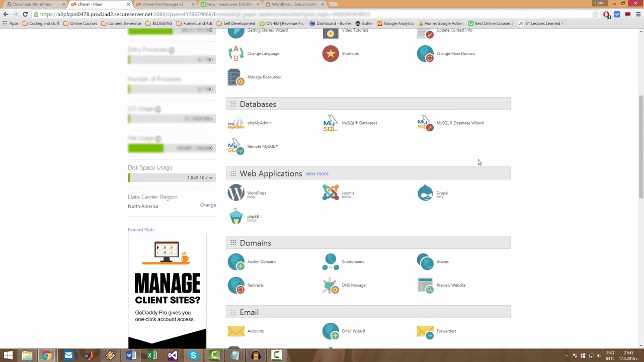Open the Change Main Domain icon

point(425,53)
